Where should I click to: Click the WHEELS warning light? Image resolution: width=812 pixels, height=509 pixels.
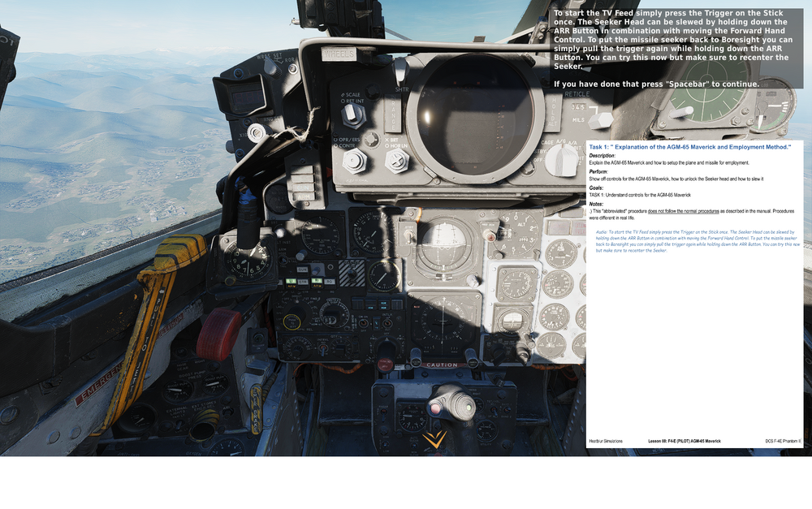(x=339, y=54)
